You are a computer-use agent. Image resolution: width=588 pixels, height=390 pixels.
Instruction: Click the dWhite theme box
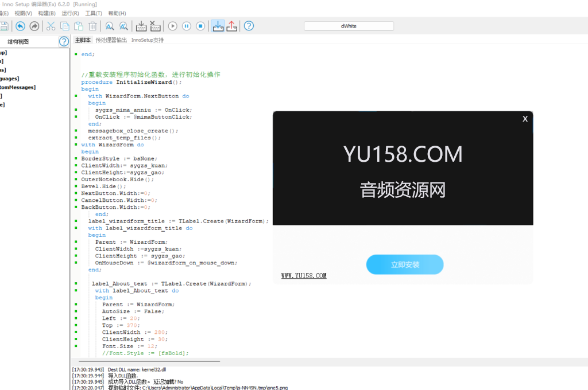pos(349,26)
